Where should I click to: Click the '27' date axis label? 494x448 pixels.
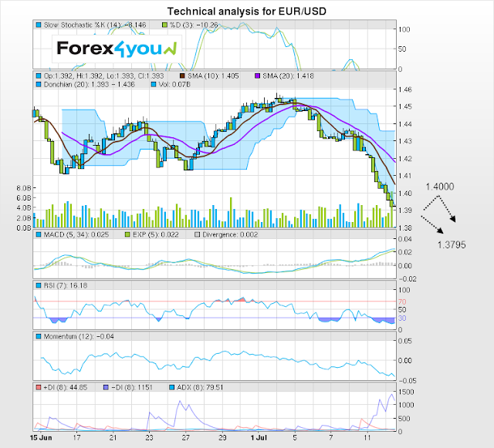(x=186, y=438)
